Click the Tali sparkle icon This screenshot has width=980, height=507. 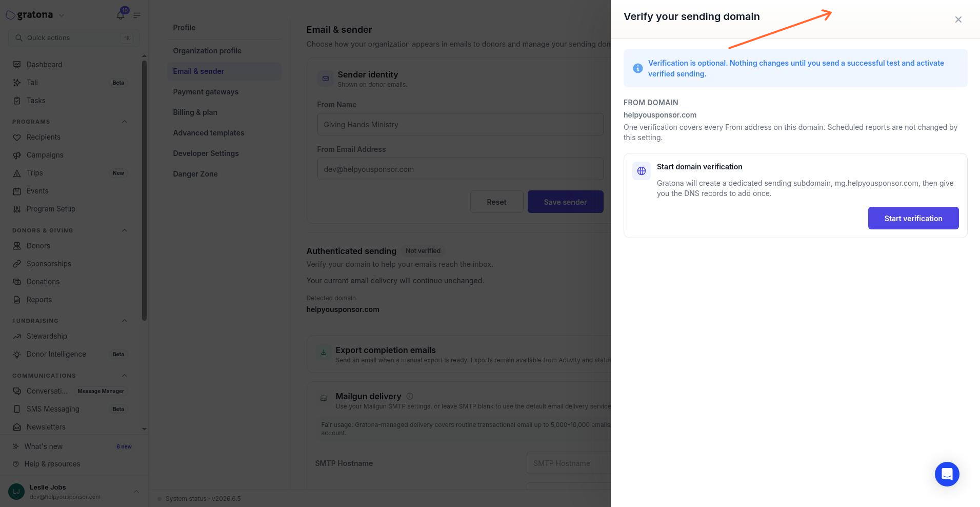(x=17, y=83)
